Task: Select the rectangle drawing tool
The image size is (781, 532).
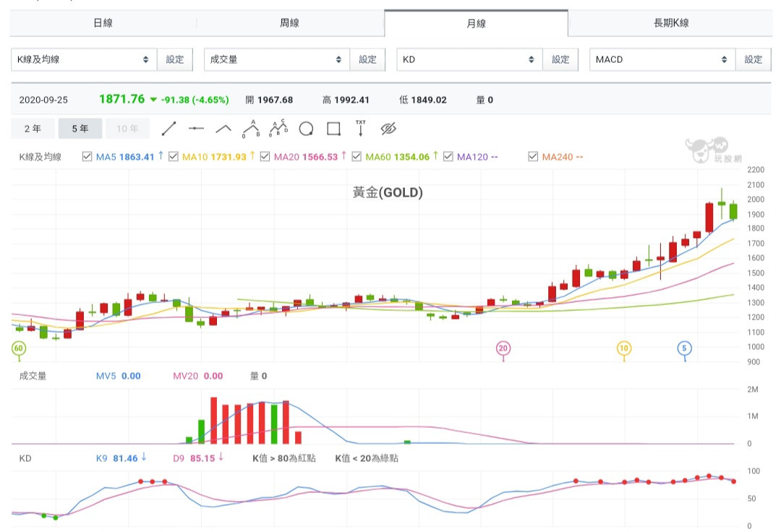Action: coord(333,129)
